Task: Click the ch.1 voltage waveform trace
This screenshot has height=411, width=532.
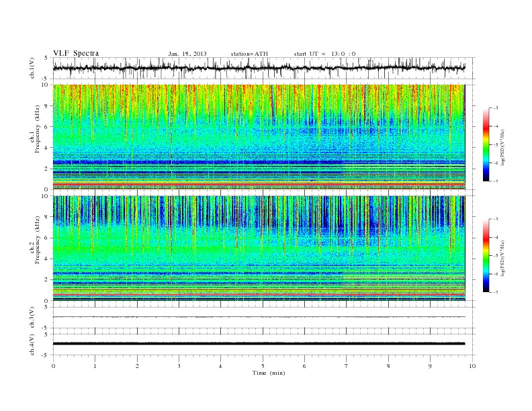Action: (259, 68)
